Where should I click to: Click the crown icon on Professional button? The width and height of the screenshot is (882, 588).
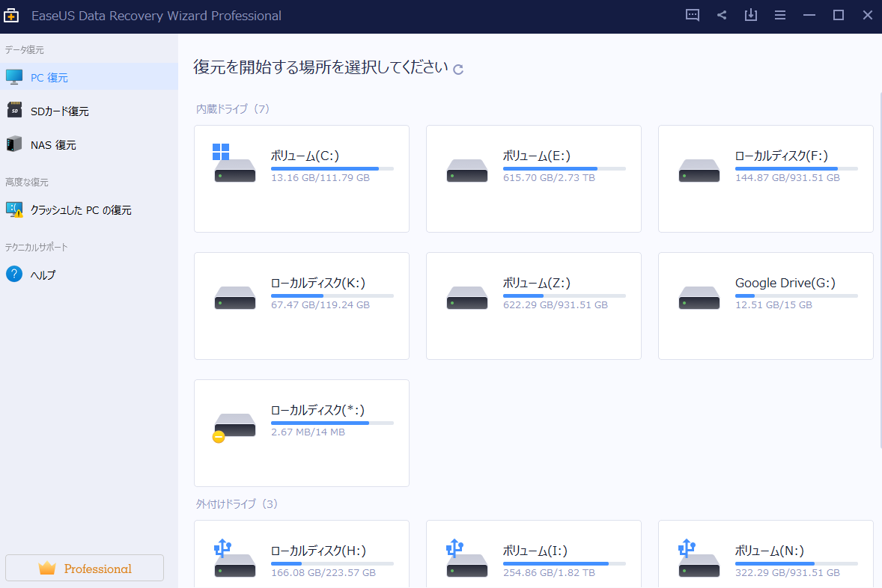click(x=47, y=568)
